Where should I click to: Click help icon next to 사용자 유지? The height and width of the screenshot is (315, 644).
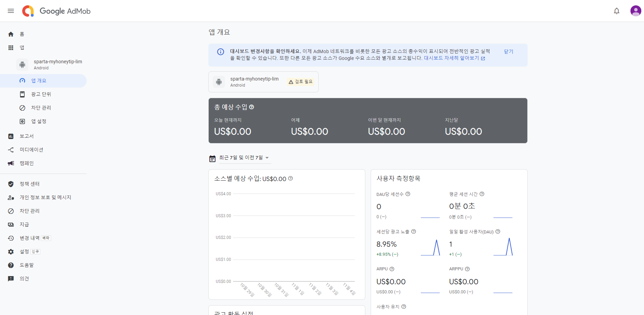(404, 307)
